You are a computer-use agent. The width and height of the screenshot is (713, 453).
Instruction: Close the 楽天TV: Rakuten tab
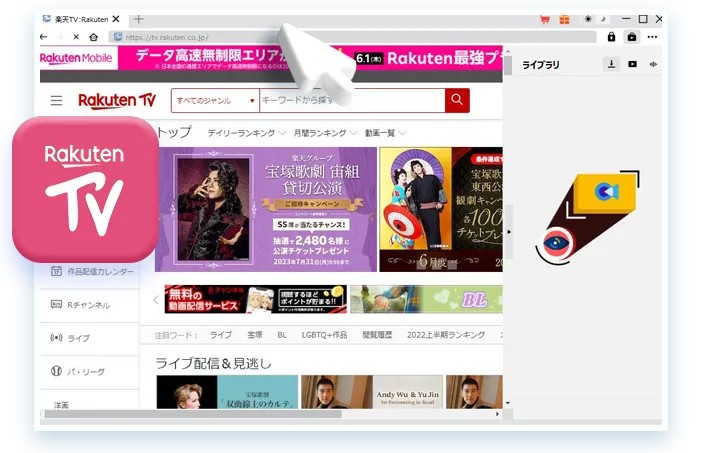click(x=116, y=19)
